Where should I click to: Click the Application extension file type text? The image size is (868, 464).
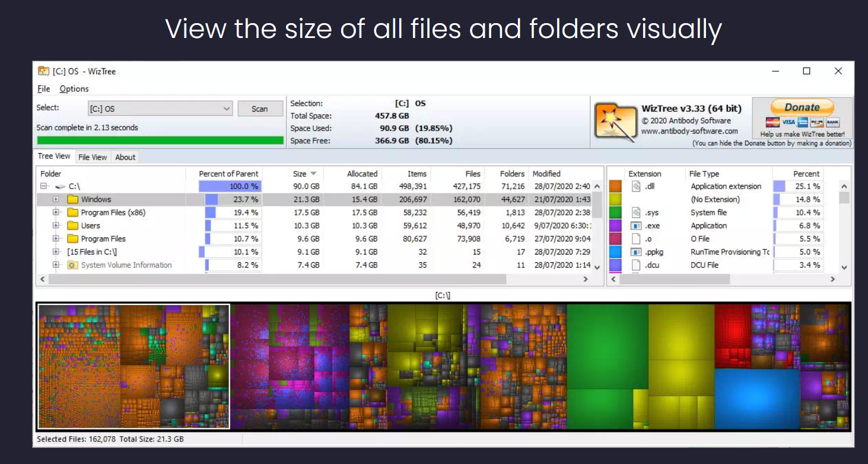(726, 186)
